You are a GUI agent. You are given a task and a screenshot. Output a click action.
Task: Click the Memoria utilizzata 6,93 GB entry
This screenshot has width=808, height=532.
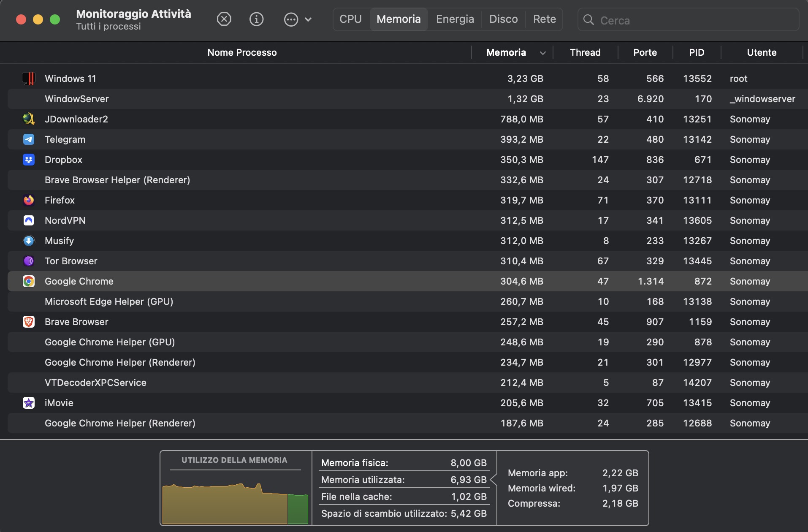click(404, 480)
